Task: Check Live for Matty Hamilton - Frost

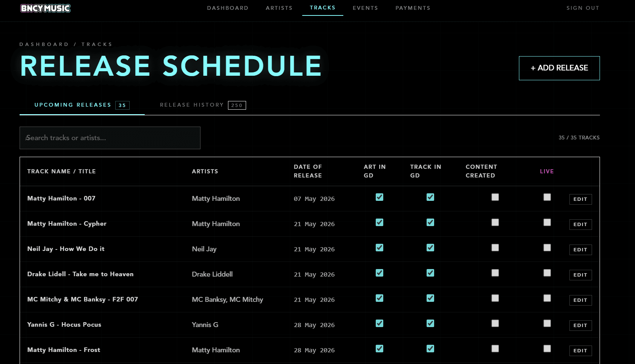Action: click(x=547, y=349)
